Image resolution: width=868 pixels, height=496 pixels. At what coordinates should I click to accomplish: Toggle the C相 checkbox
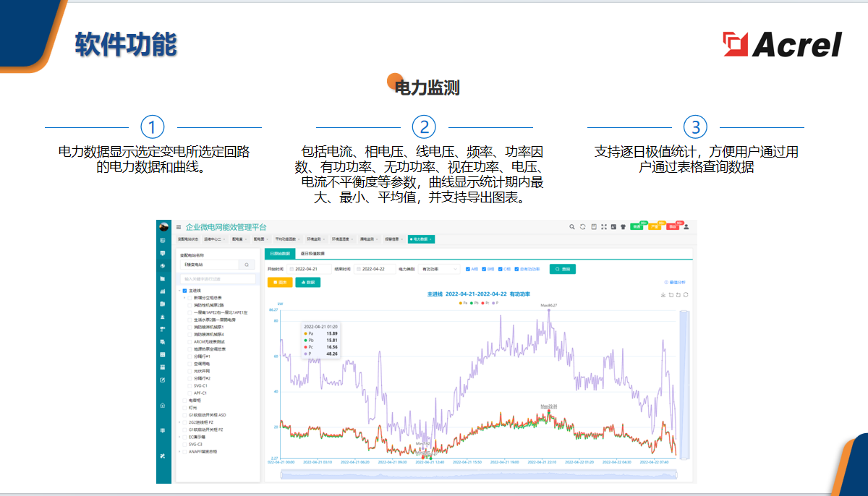(x=501, y=269)
